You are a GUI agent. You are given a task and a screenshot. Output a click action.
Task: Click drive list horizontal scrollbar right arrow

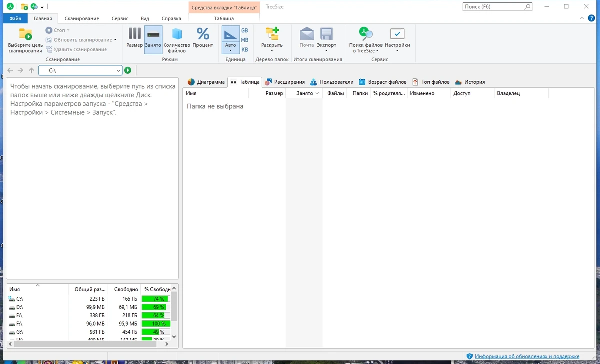[x=168, y=344]
